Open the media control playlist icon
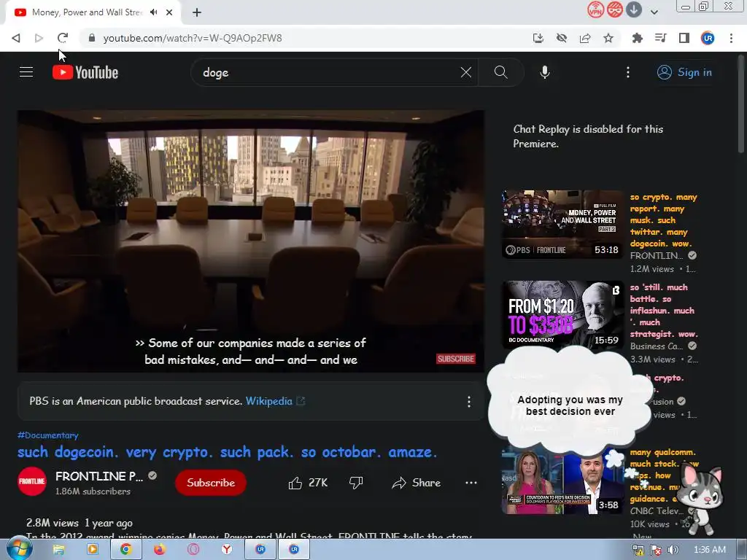Screen dimensions: 747x560 click(660, 38)
